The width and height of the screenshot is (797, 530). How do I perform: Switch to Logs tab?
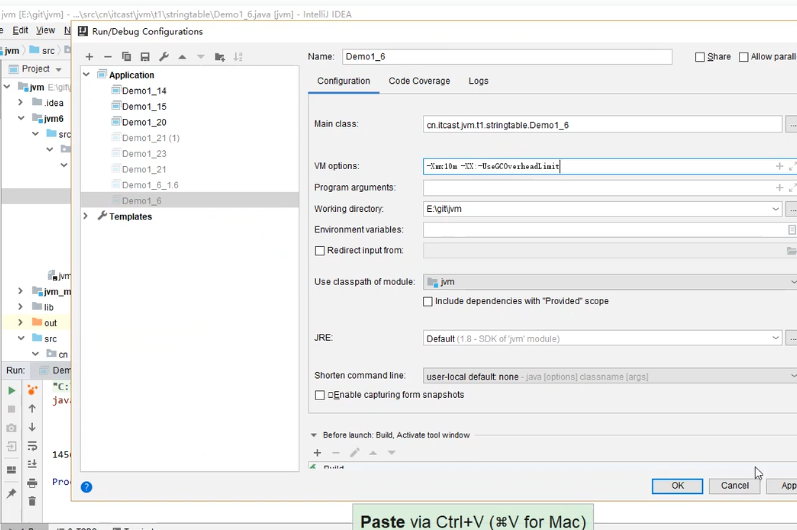tap(478, 81)
